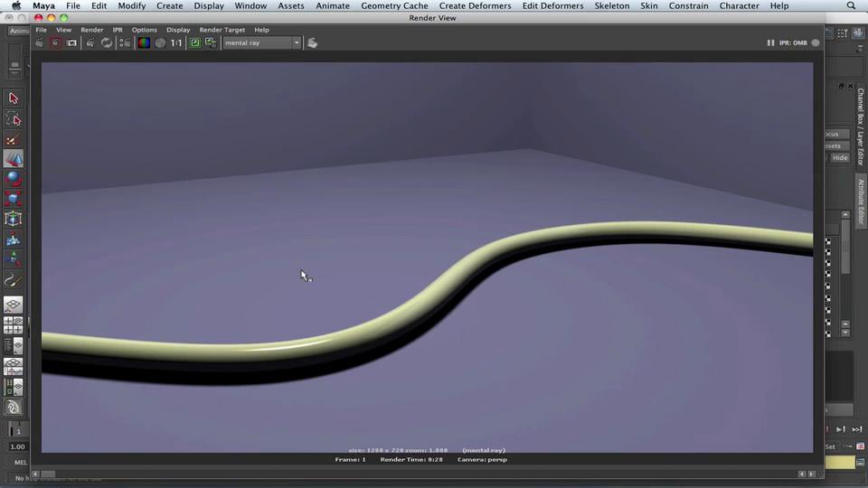
Task: Set the image to real size with 1:1
Action: (x=176, y=42)
